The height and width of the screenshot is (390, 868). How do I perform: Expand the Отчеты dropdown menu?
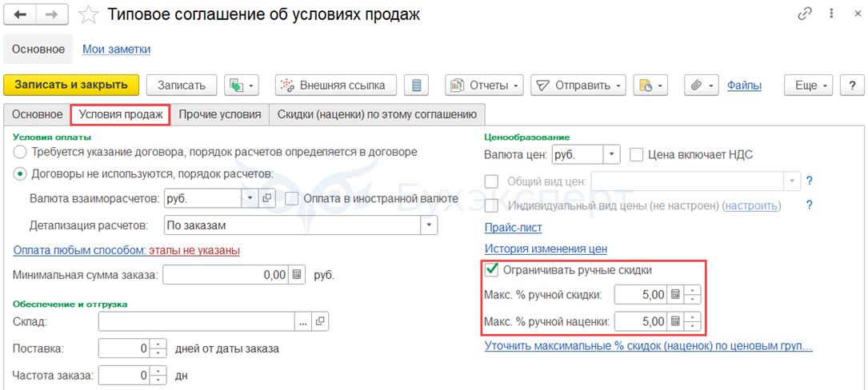517,86
